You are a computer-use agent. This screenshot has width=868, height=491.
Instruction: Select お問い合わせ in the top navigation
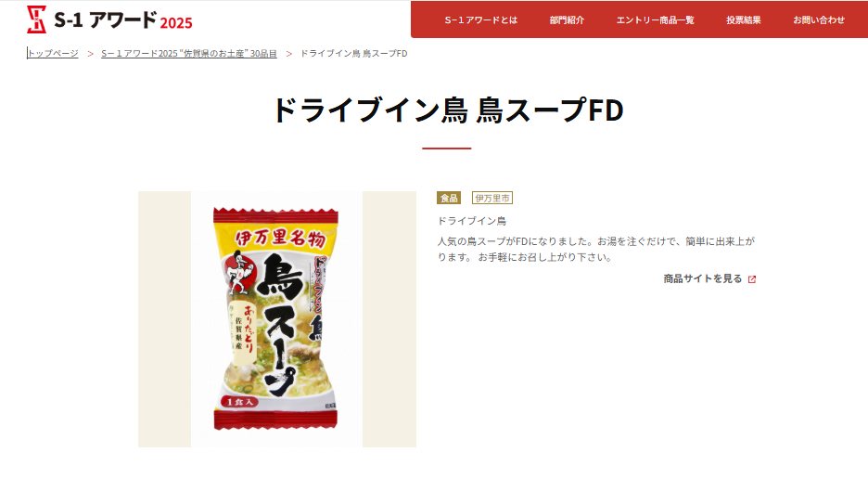coord(819,19)
